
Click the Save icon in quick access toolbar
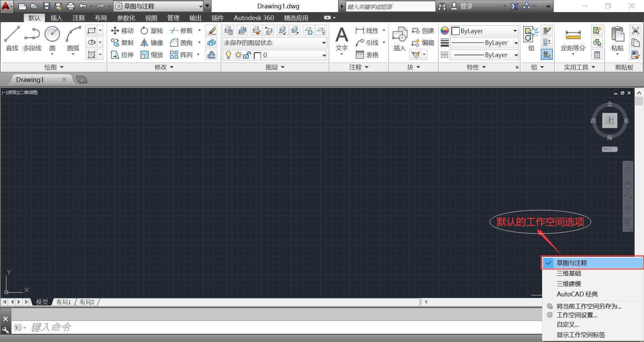coord(47,6)
